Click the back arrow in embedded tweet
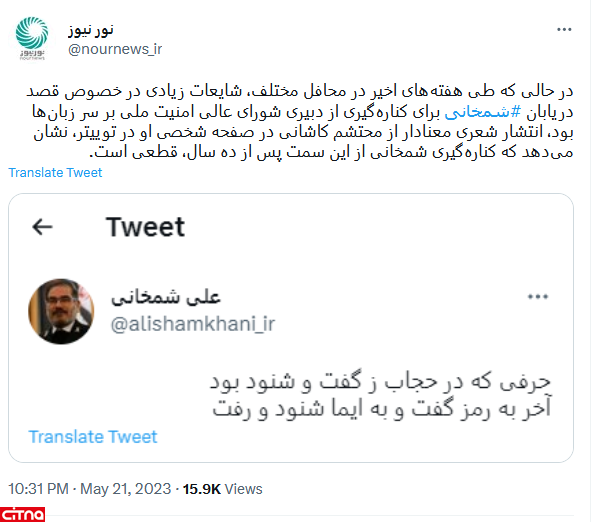This screenshot has height=522, width=604. [x=43, y=227]
